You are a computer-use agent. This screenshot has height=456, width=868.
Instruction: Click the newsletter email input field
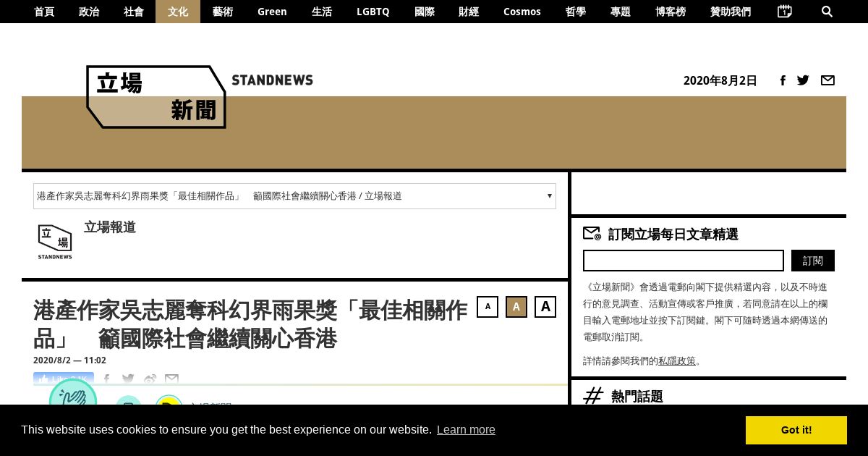[x=684, y=261]
